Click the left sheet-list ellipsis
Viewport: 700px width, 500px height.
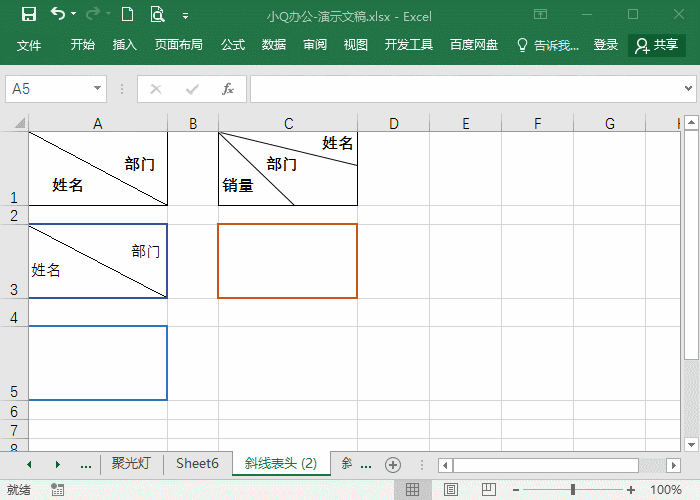(x=86, y=466)
